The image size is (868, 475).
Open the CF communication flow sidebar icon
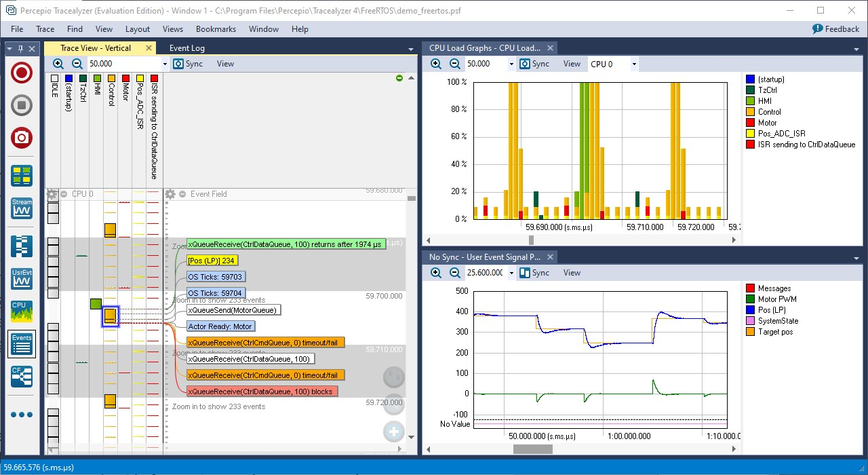[x=22, y=377]
